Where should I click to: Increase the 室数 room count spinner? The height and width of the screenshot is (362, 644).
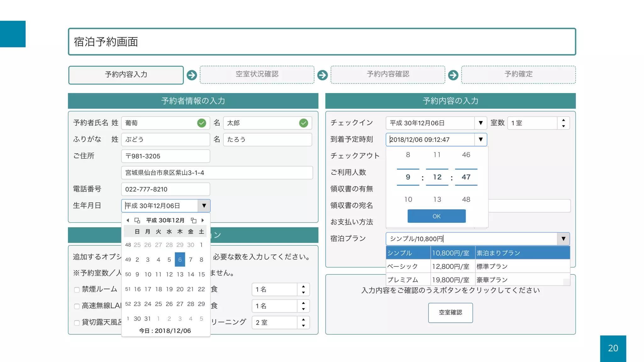coord(563,120)
